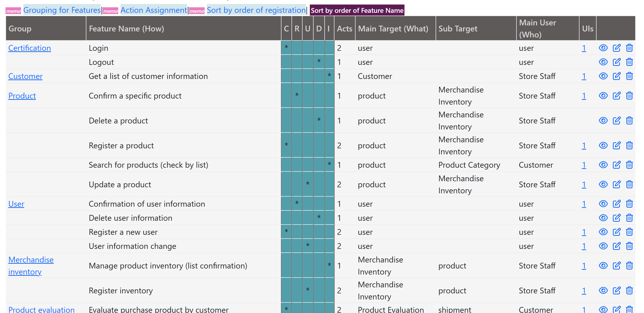644x313 pixels.
Task: Delete Register a new user via trash icon
Action: [629, 232]
